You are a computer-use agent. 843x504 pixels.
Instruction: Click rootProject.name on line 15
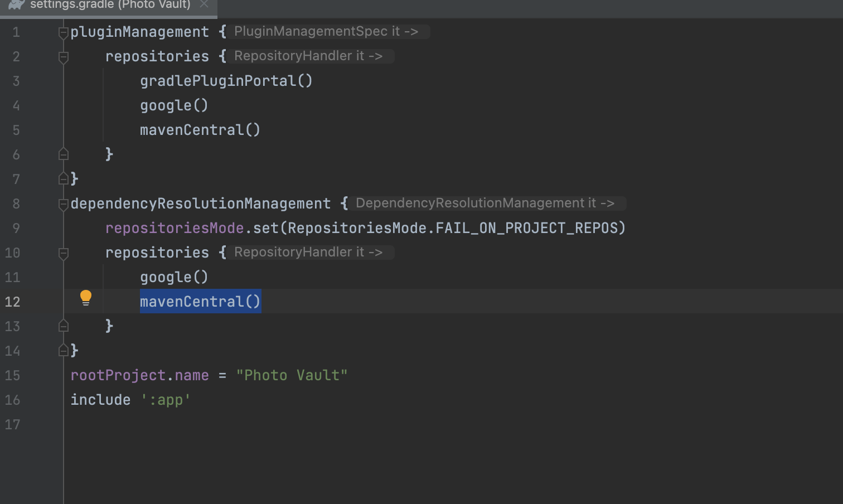[x=139, y=375]
